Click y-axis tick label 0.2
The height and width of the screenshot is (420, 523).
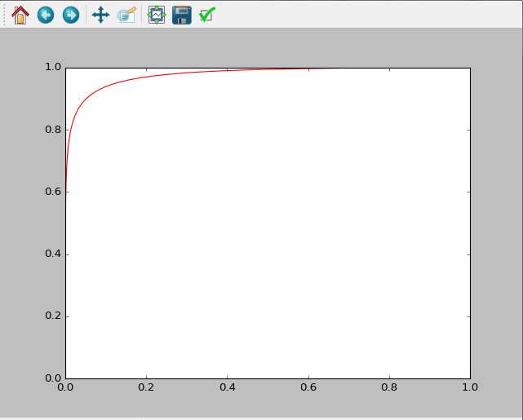click(53, 316)
